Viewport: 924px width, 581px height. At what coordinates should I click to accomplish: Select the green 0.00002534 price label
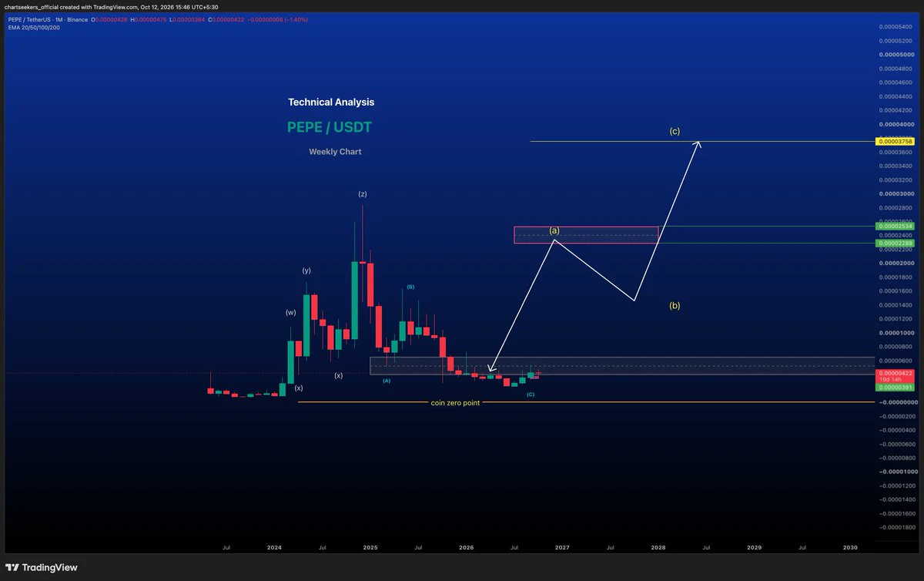(x=896, y=227)
